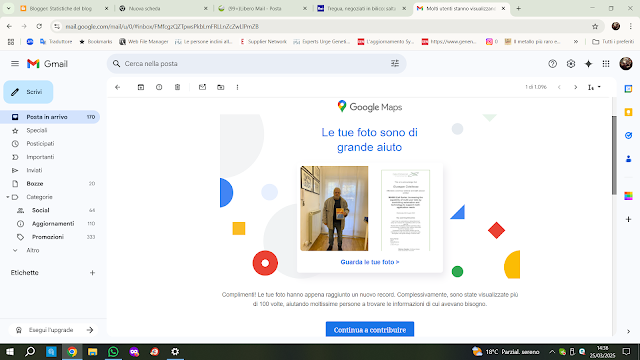Open the Traduttore bookmark
This screenshot has height=360, width=640.
(56, 42)
